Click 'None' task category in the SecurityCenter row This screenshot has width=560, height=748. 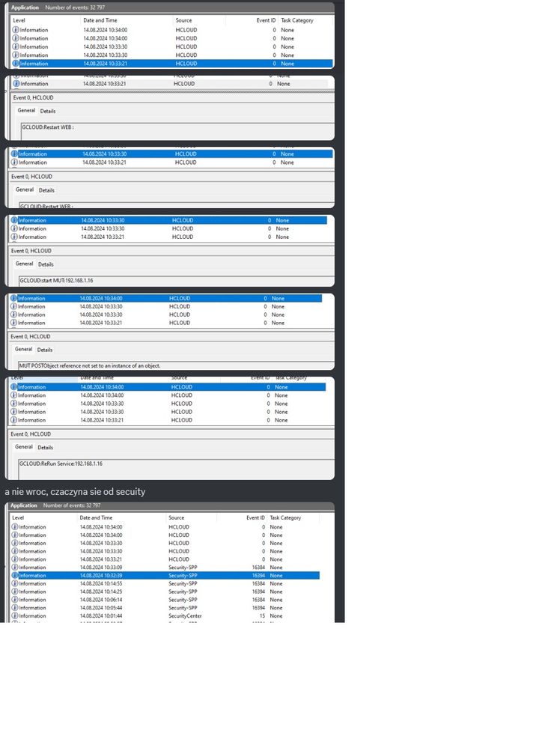(276, 616)
